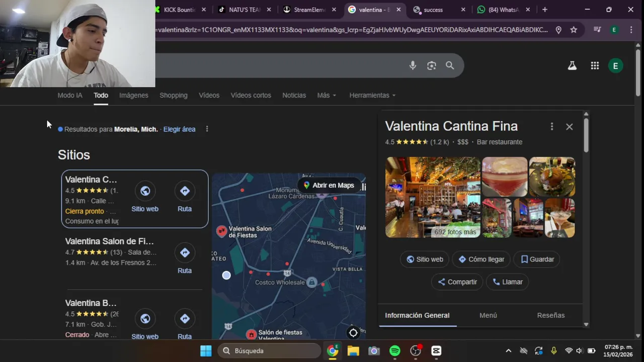644x362 pixels.
Task: Open the pink cocktail photo thumbnail
Action: point(505,176)
